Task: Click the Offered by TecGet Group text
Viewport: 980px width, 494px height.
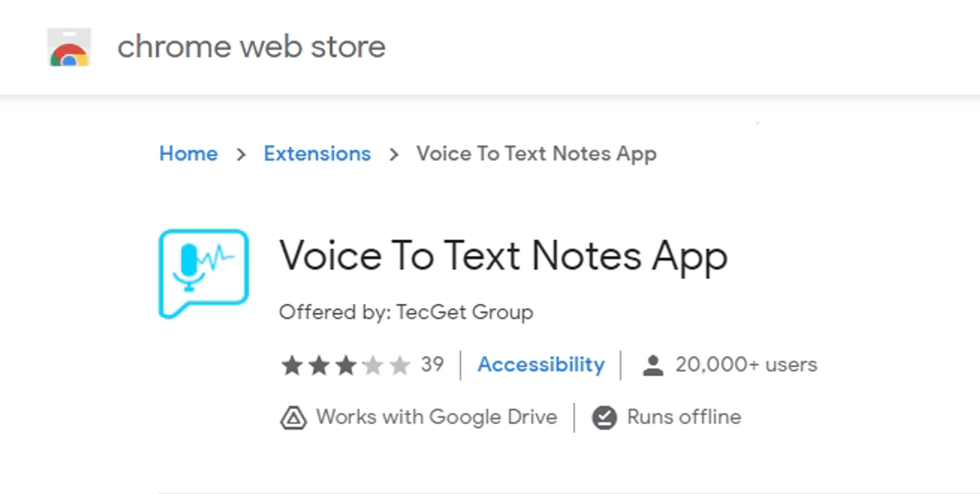Action: coord(406,313)
